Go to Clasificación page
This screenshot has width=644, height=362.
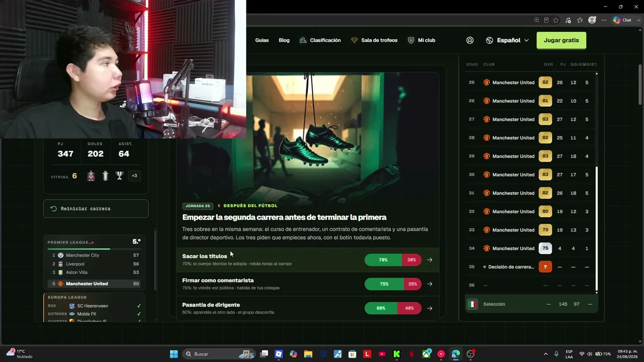(320, 40)
